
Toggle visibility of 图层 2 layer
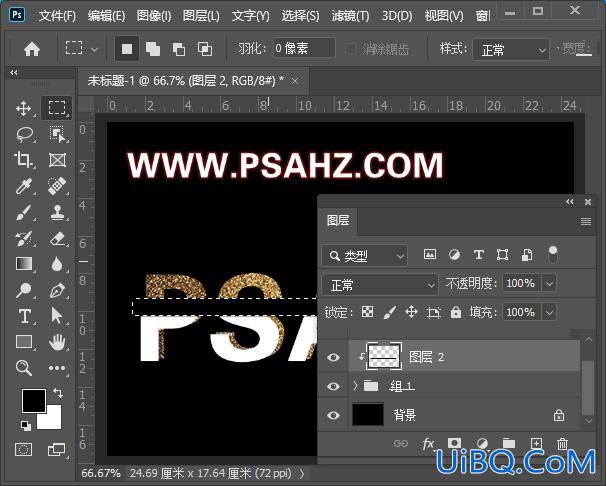tap(333, 357)
